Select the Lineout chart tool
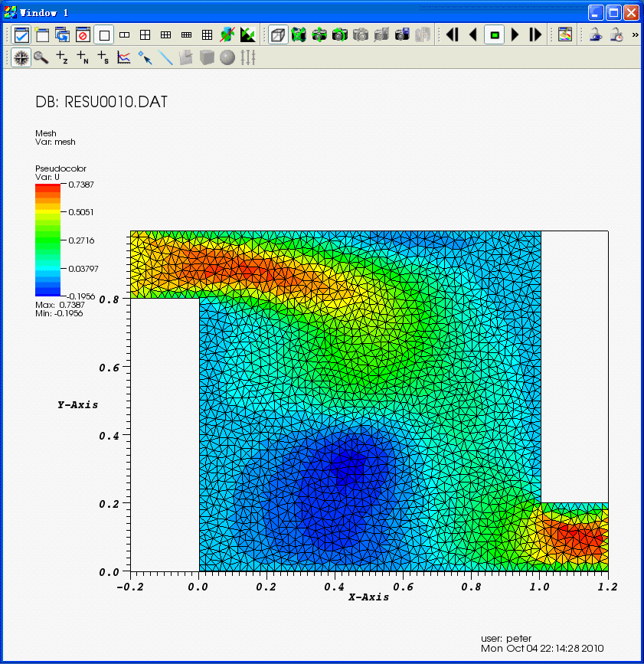Viewport: 644px width, 664px height. click(x=124, y=57)
